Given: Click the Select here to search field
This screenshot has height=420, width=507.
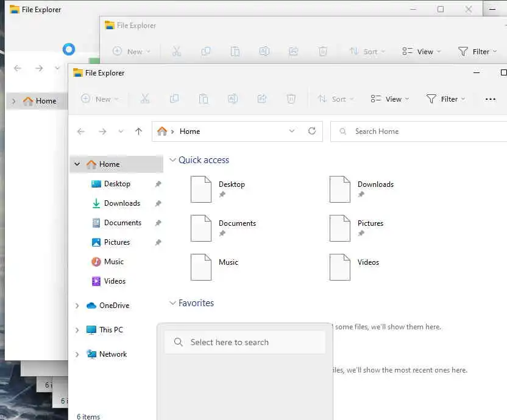Looking at the screenshot, I should (245, 342).
